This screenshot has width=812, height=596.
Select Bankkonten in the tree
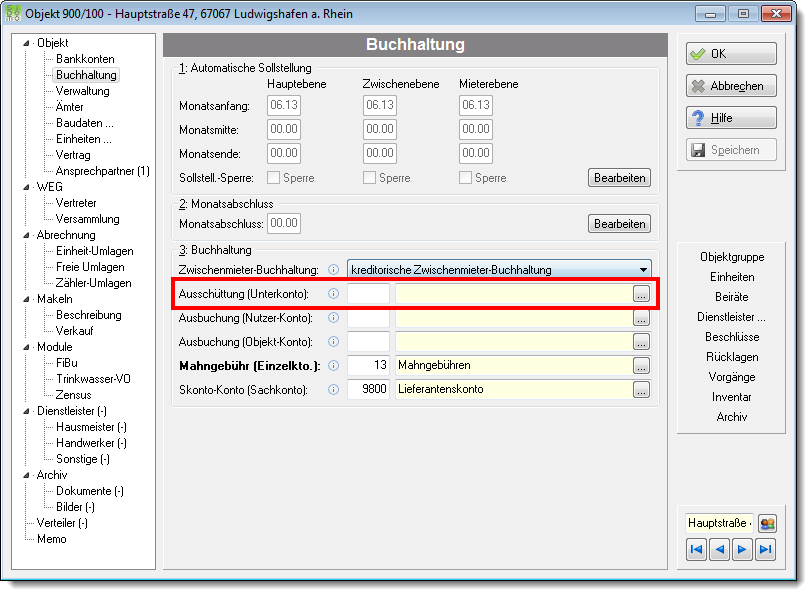click(85, 59)
